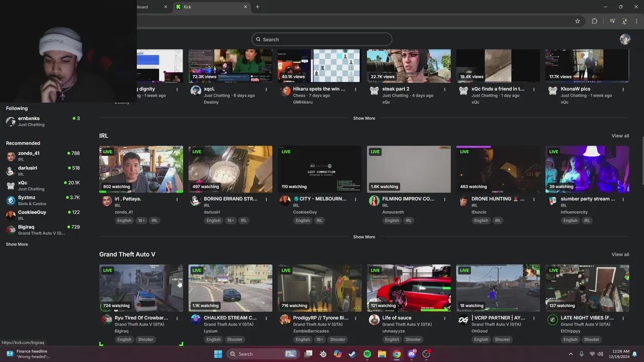The height and width of the screenshot is (362, 644).
Task: Open ZombieBarricades avatar on ProdigyRP card
Action: pyautogui.click(x=285, y=320)
